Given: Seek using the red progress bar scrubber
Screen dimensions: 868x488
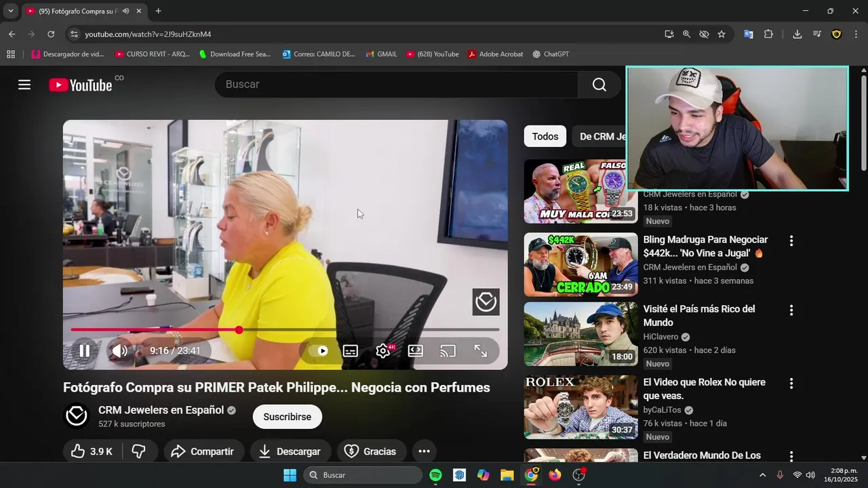Looking at the screenshot, I should [x=239, y=330].
